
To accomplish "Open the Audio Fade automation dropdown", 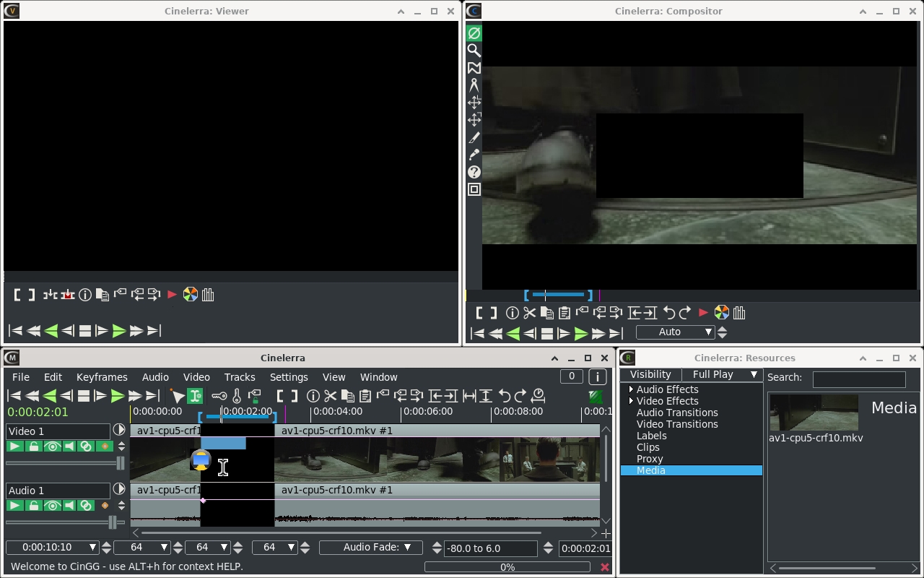I will (370, 548).
